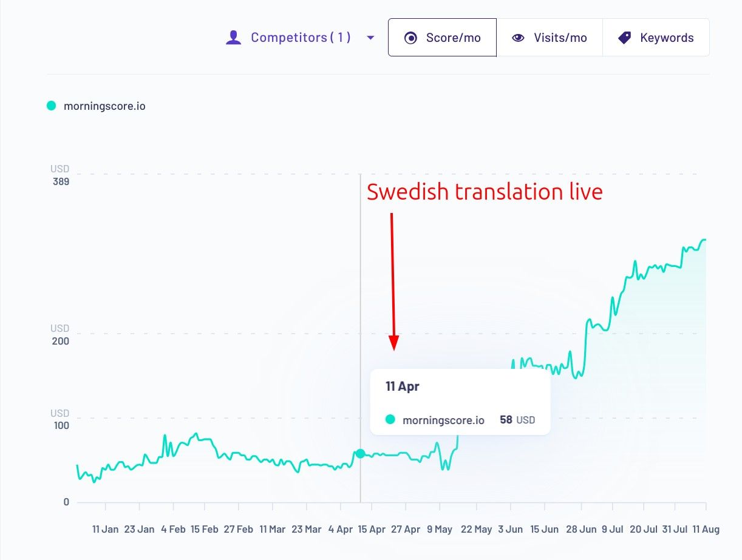Screen dimensions: 742x560
Task: Switch to the Visits/mo tab
Action: pos(550,38)
